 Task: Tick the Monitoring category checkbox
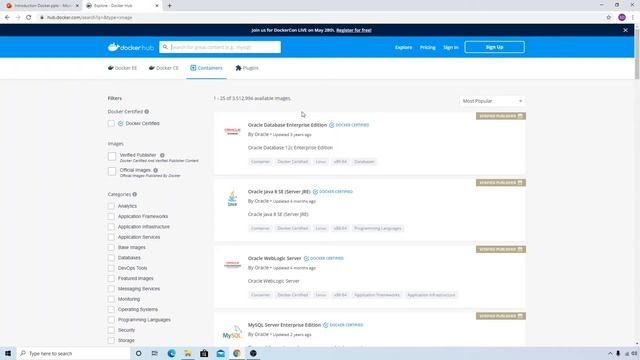pos(111,299)
